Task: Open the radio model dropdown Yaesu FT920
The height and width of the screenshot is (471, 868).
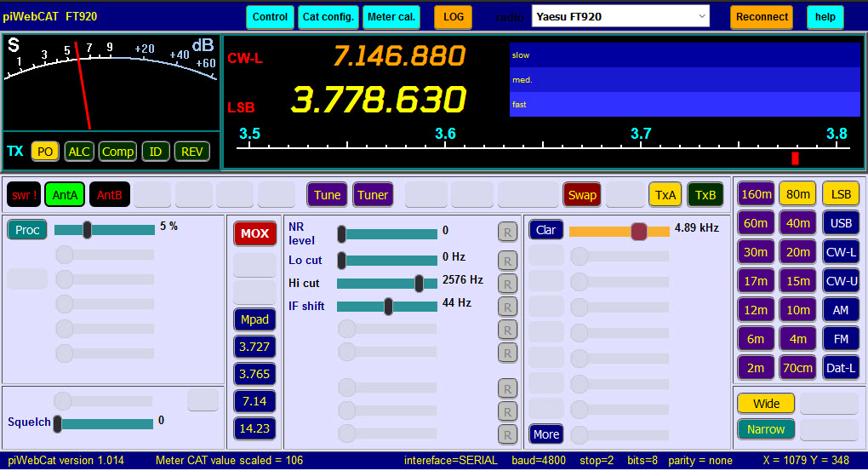Action: pyautogui.click(x=620, y=17)
